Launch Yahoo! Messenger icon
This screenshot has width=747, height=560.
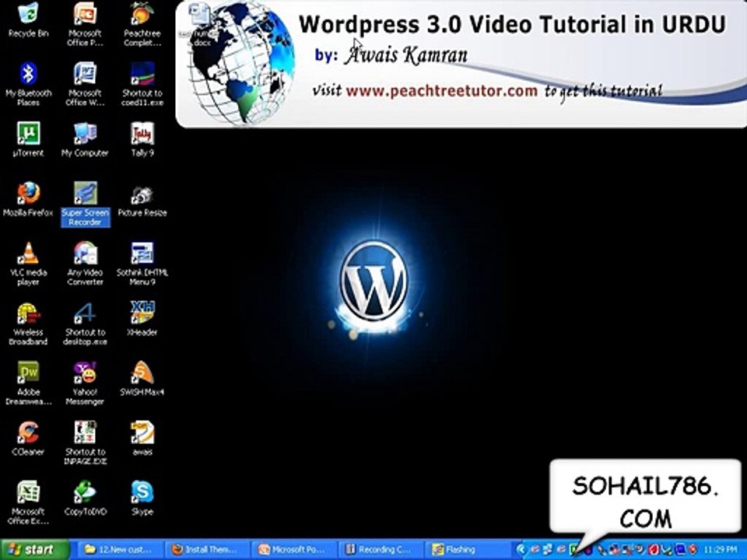coord(85,383)
